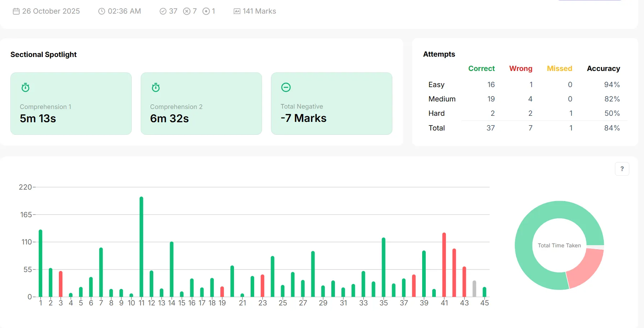
Task: Click the correct checkmark icon beside 37
Action: [163, 11]
